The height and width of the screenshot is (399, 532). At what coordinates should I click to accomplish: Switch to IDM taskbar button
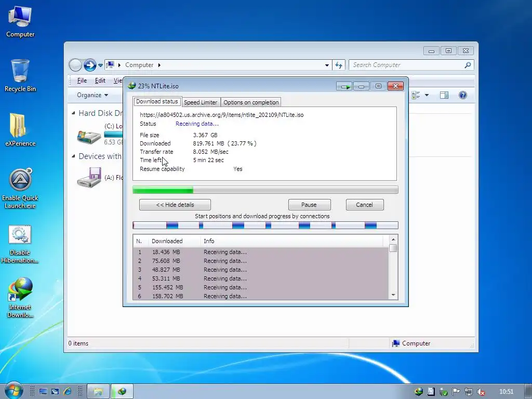pos(122,392)
